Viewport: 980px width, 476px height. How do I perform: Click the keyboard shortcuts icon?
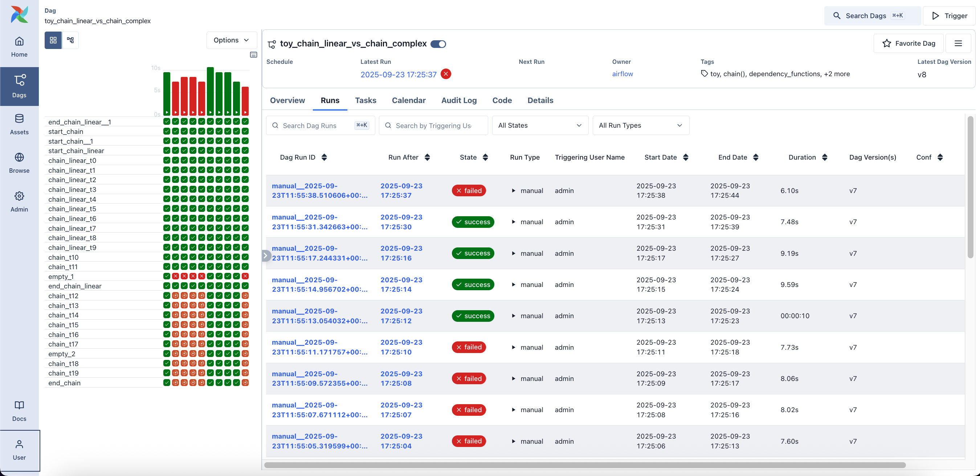[x=253, y=55]
